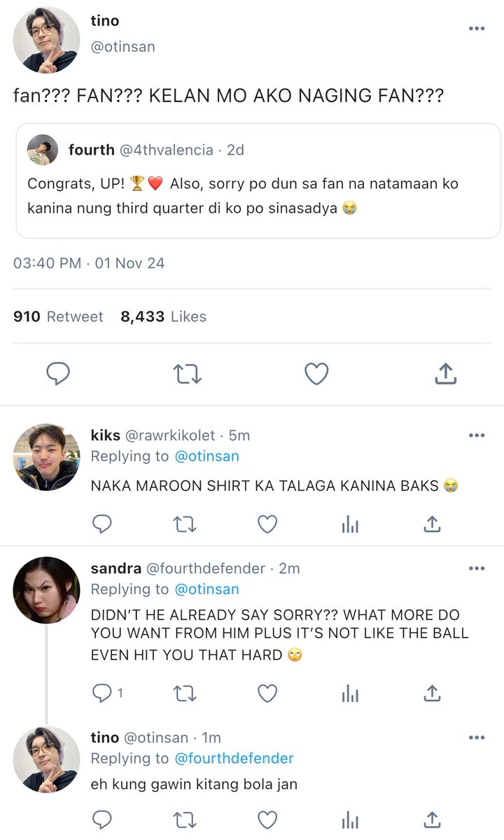Share the main tweet

pos(445,374)
